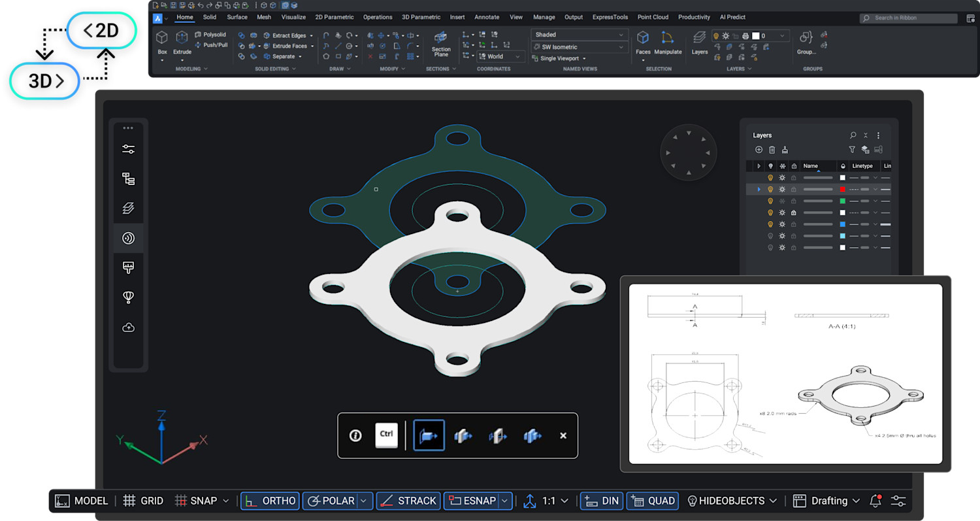Open the Drafting workspace dropdown
Viewport: 980px width, 521px height.
[x=828, y=501]
